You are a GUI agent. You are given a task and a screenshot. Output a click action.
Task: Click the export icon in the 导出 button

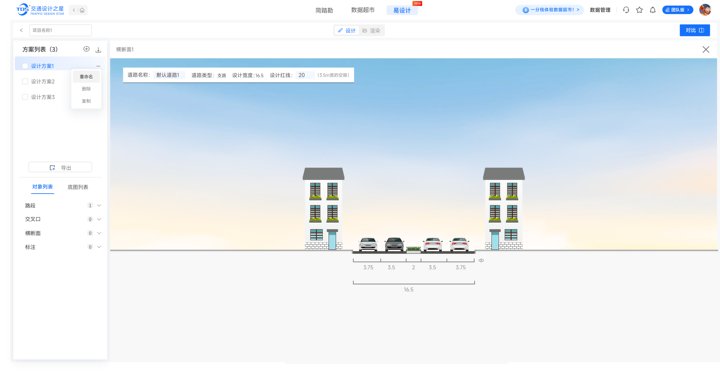click(x=52, y=168)
